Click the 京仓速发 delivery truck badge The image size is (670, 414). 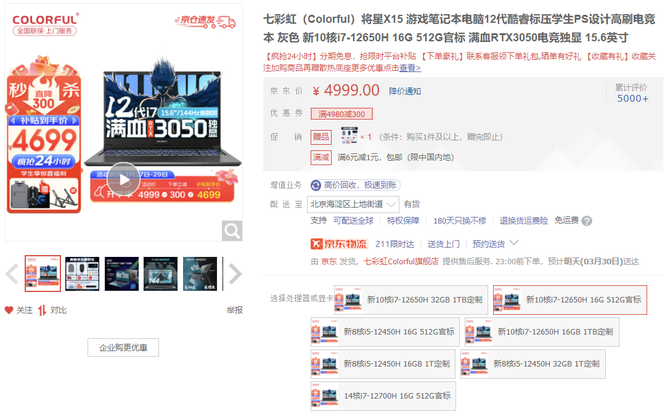pos(205,21)
